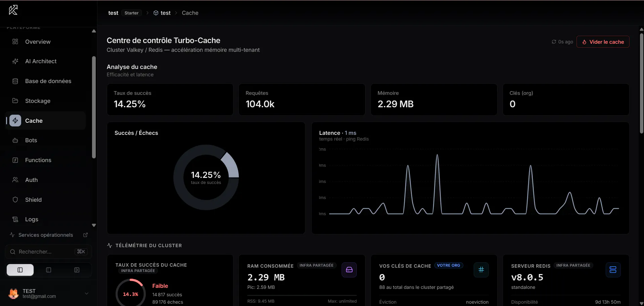Click INFRA PARTAGÉE badge on Serveur Redis card
Image resolution: width=644 pixels, height=306 pixels.
(x=573, y=265)
